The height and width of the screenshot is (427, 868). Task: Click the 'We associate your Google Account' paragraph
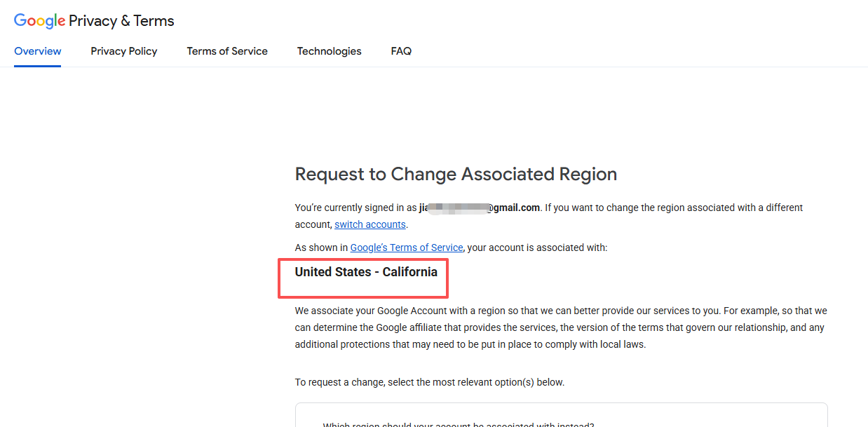pos(561,327)
